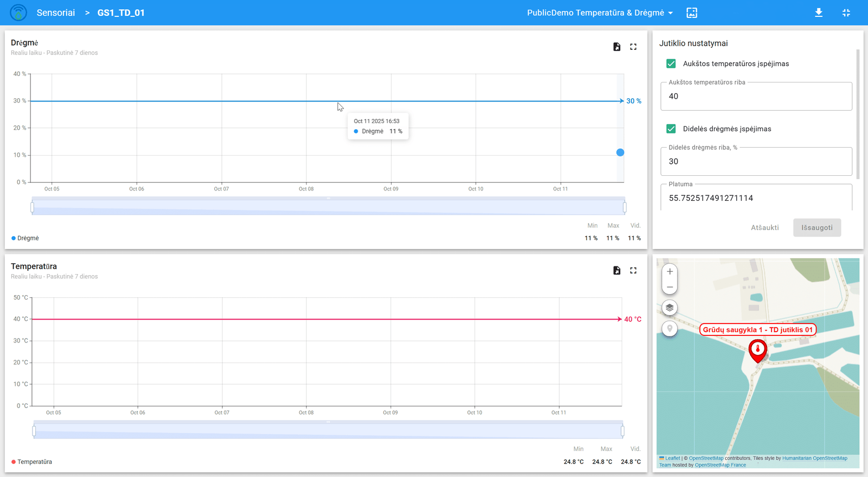Expand Drėgmė chart to fullscreen
Screen dimensions: 868x477
[633, 47]
